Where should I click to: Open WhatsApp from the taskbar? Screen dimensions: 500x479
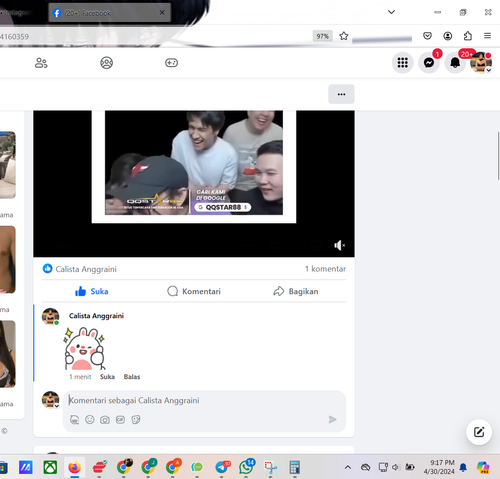coord(246,467)
